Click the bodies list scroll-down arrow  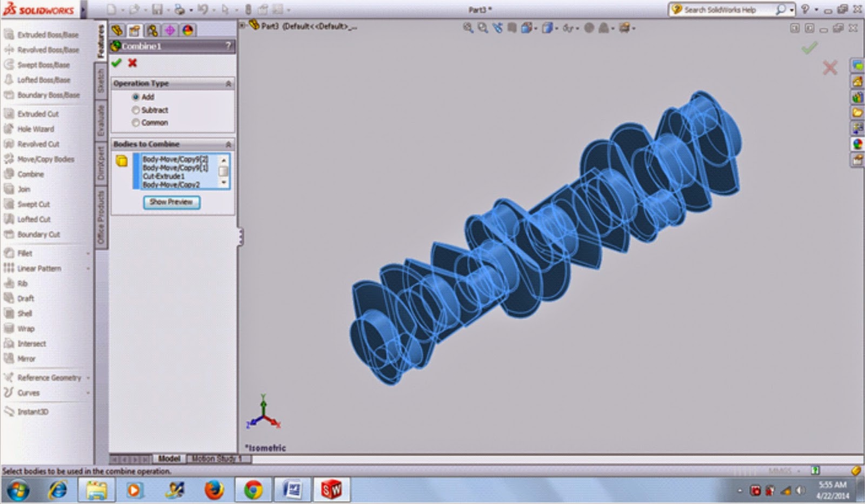click(223, 183)
